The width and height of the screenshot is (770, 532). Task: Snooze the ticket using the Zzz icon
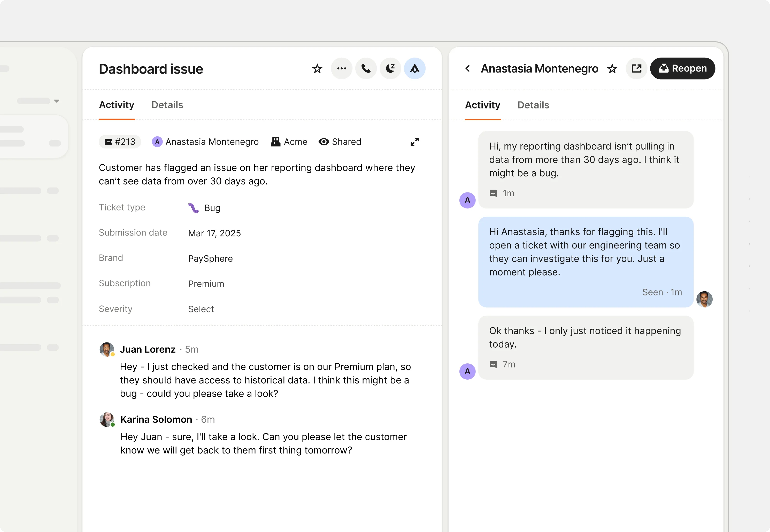coord(390,68)
